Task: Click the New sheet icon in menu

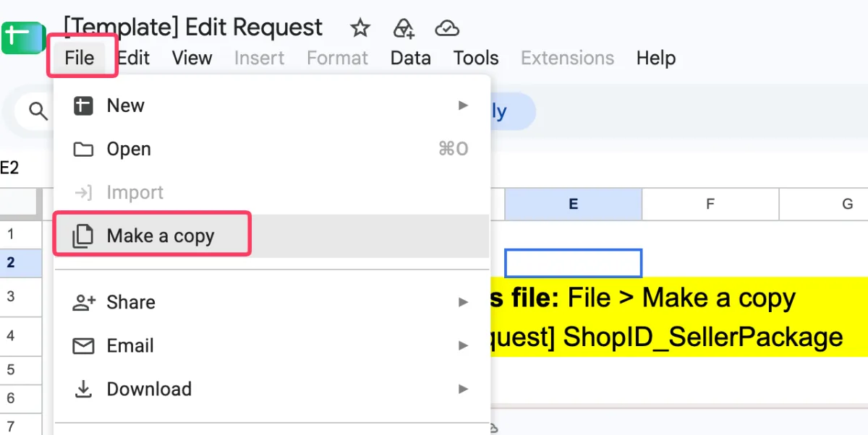Action: 83,106
